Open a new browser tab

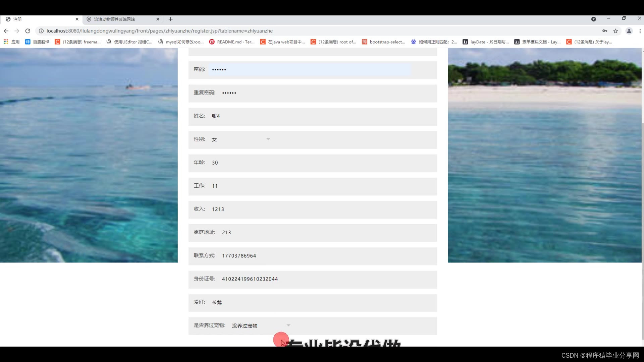(170, 19)
